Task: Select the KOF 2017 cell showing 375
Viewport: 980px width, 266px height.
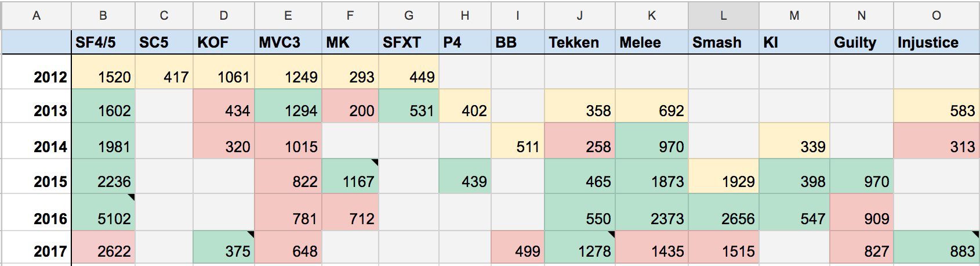Action: pos(224,250)
